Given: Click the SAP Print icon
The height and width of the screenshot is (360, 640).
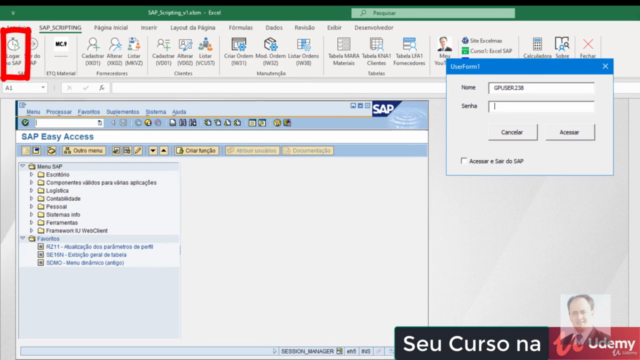Looking at the screenshot, I should pos(173,122).
